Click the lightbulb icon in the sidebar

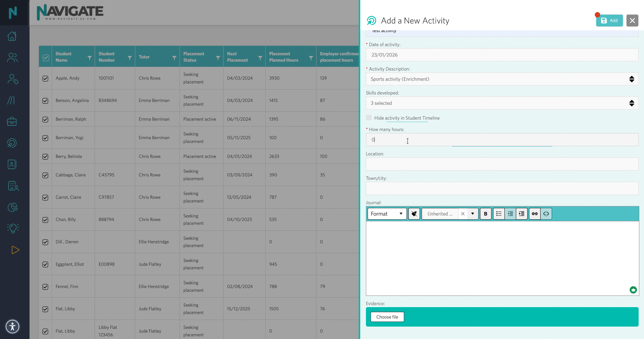[12, 228]
